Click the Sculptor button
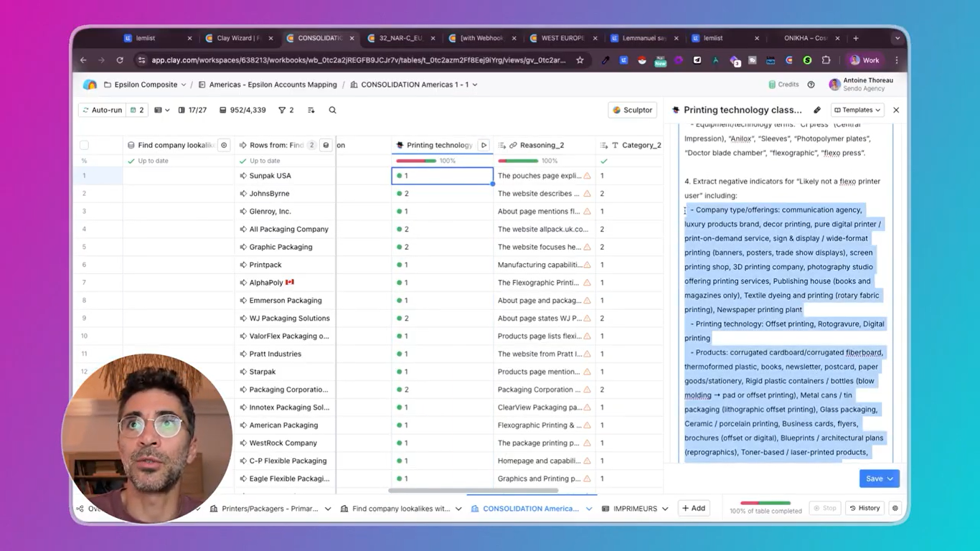Viewport: 980px width, 551px height. (632, 110)
